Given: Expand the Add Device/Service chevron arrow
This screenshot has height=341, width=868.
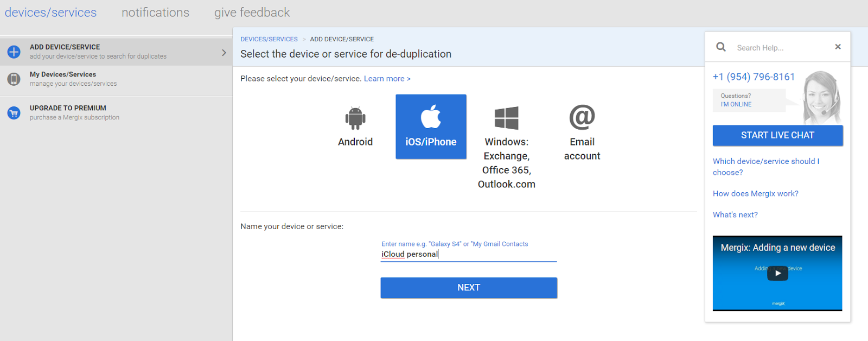Looking at the screenshot, I should [x=224, y=53].
